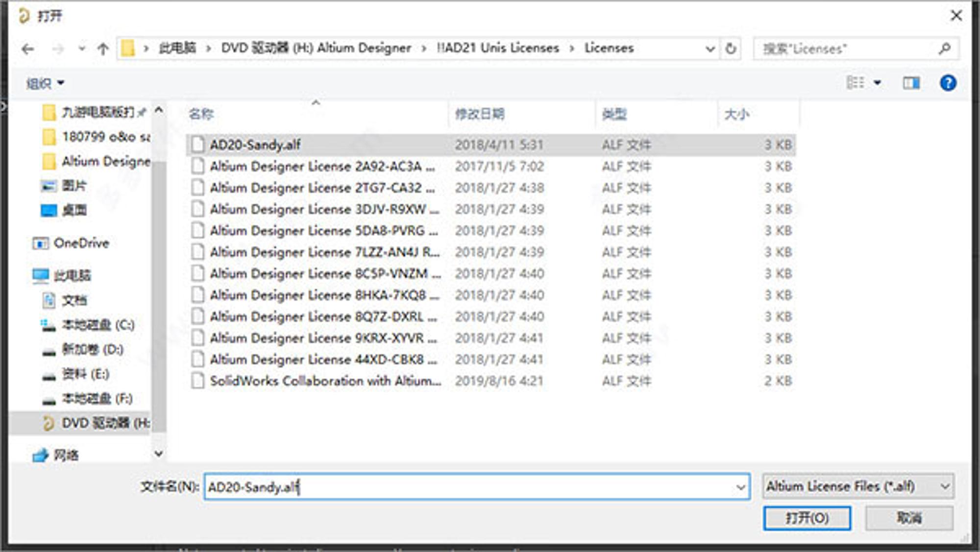Image resolution: width=980 pixels, height=552 pixels.
Task: Open the view options dropdown arrow
Action: click(877, 83)
